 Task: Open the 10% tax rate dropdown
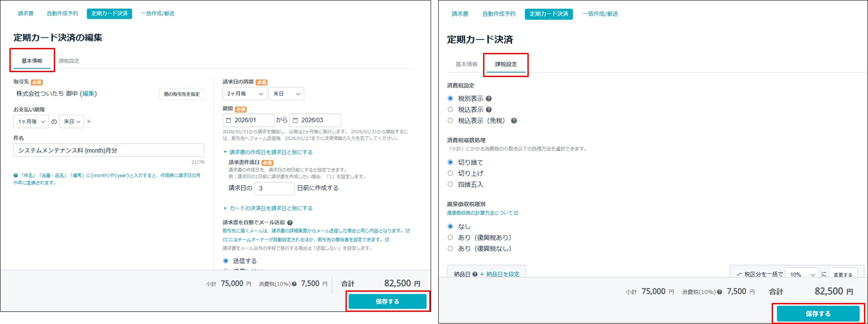[x=802, y=275]
